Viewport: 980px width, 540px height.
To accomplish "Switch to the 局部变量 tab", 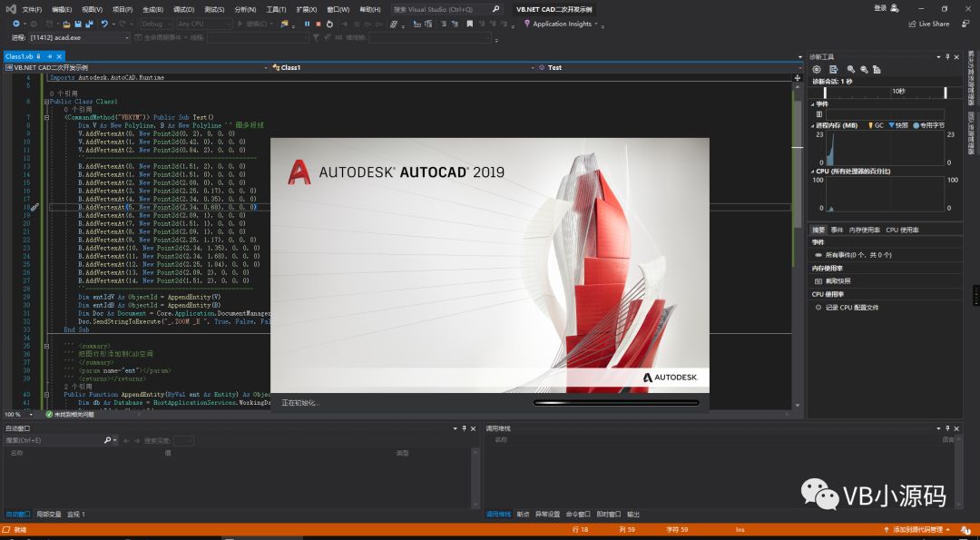I will click(49, 515).
